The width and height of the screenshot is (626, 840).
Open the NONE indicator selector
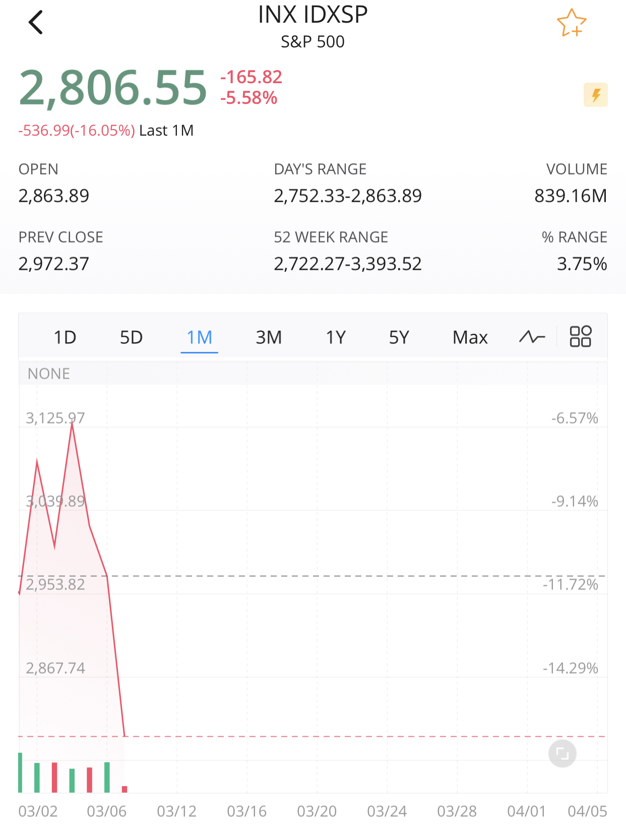pos(49,374)
